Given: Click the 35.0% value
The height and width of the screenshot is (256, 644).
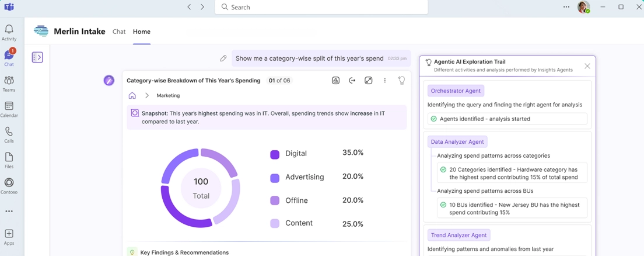Looking at the screenshot, I should [353, 153].
